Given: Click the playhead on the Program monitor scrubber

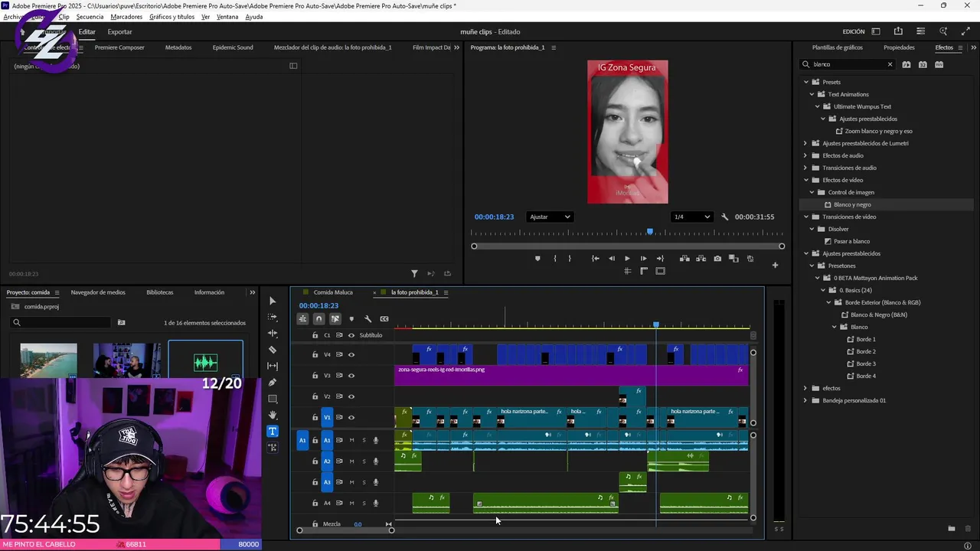Looking at the screenshot, I should tap(650, 232).
